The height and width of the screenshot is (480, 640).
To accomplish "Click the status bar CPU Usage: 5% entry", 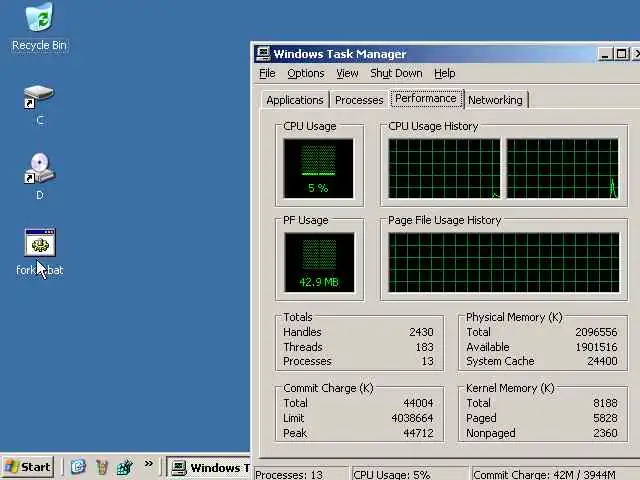I will (x=409, y=474).
